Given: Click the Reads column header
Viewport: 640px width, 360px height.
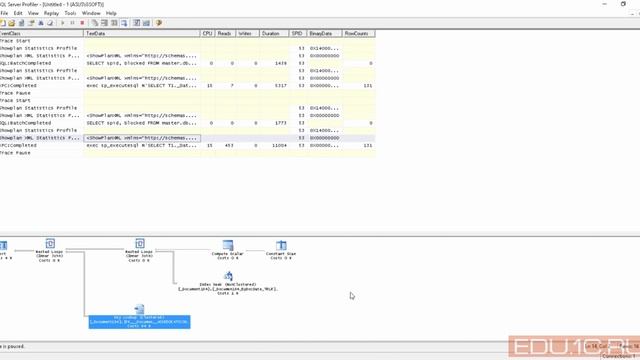Looking at the screenshot, I should (224, 33).
